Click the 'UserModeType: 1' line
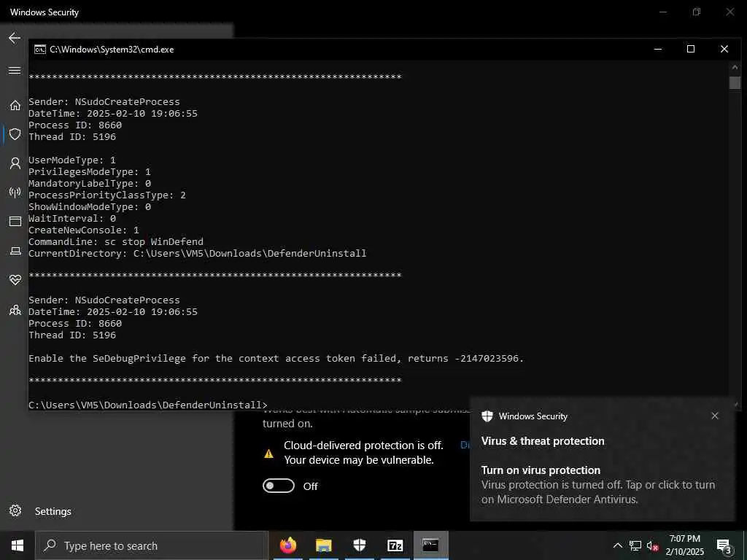The width and height of the screenshot is (747, 560). pyautogui.click(x=72, y=160)
